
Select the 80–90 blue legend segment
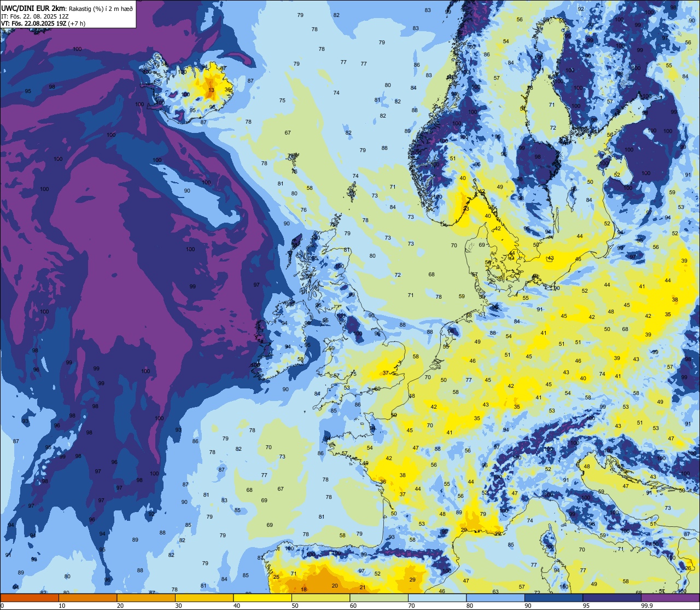click(495, 598)
